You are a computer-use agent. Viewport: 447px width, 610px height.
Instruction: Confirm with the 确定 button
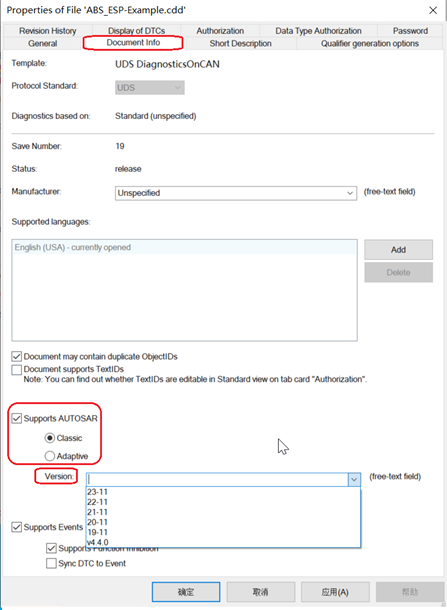(186, 592)
